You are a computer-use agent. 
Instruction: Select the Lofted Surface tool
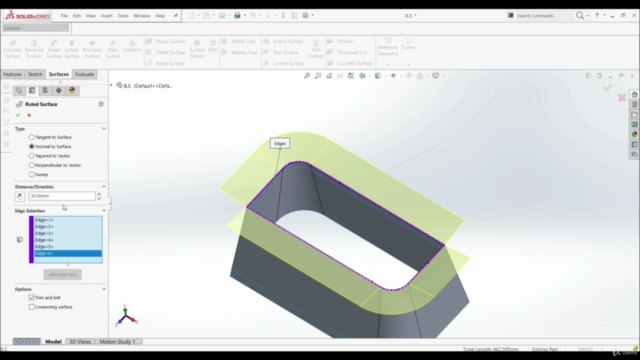pos(72,49)
